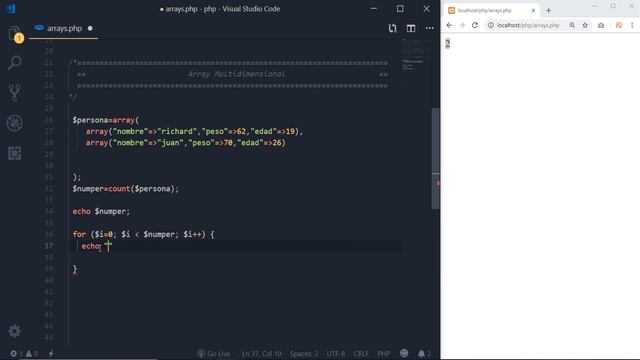Reload the browser page
The image size is (640, 360).
(x=475, y=25)
